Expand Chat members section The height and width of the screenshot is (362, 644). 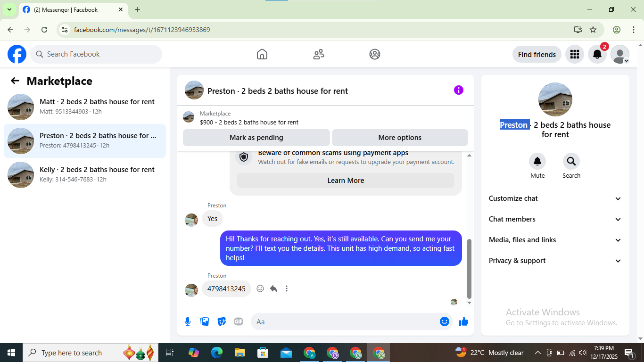coord(555,219)
